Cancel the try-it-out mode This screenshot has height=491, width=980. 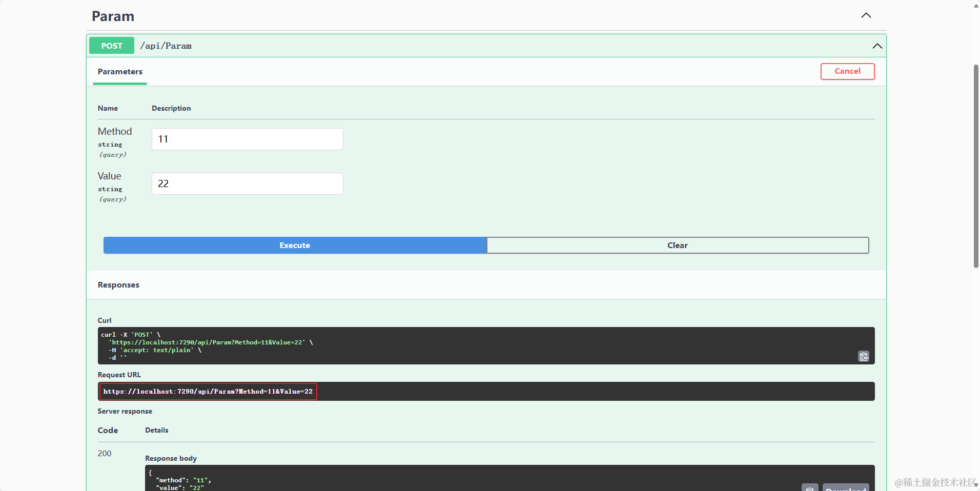click(x=847, y=71)
